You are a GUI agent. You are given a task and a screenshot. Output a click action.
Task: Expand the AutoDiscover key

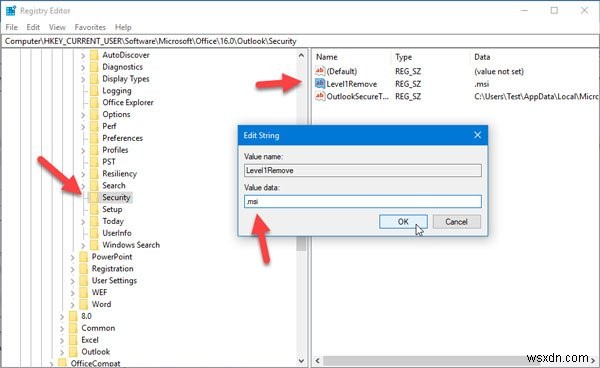click(x=83, y=55)
